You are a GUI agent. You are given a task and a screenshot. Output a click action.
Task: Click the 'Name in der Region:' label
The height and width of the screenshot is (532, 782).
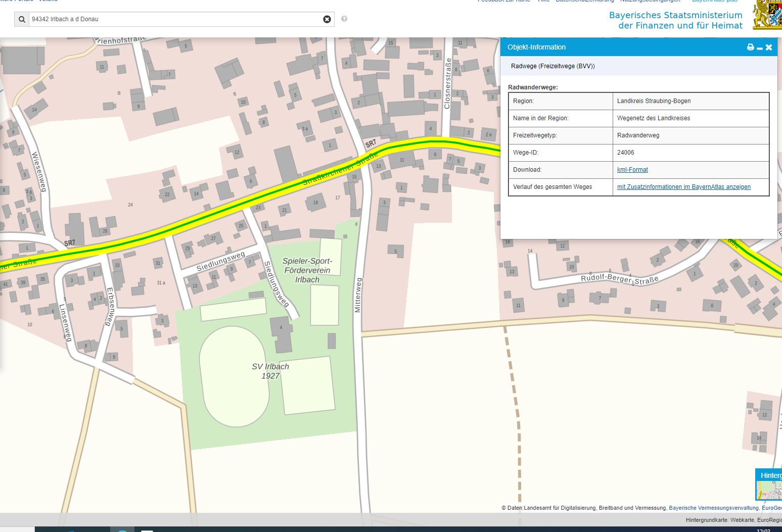point(540,118)
